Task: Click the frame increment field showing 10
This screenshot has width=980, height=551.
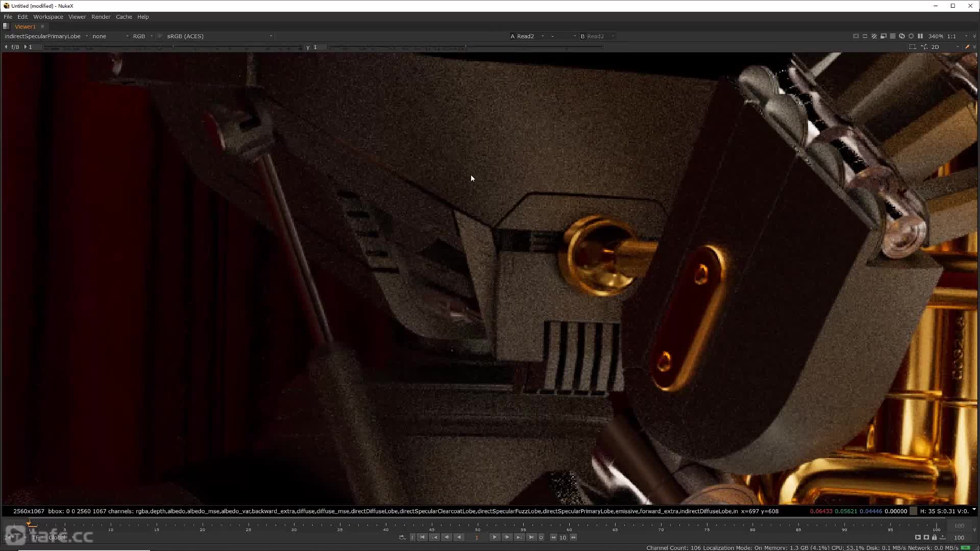Action: point(563,537)
